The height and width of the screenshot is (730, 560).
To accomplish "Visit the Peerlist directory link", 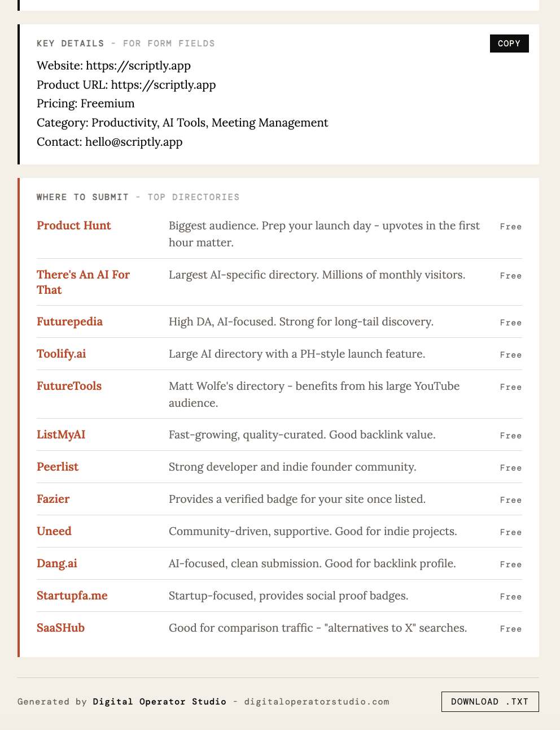I will (58, 467).
